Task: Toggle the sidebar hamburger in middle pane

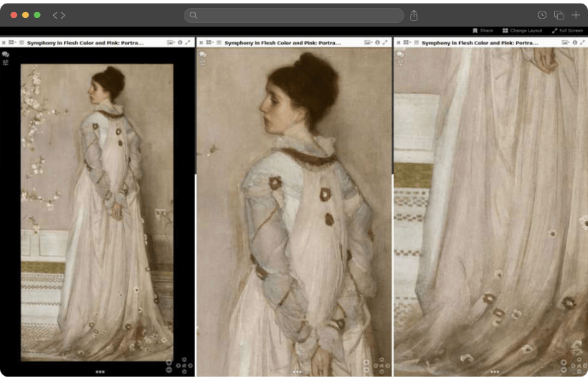Action: [219, 42]
